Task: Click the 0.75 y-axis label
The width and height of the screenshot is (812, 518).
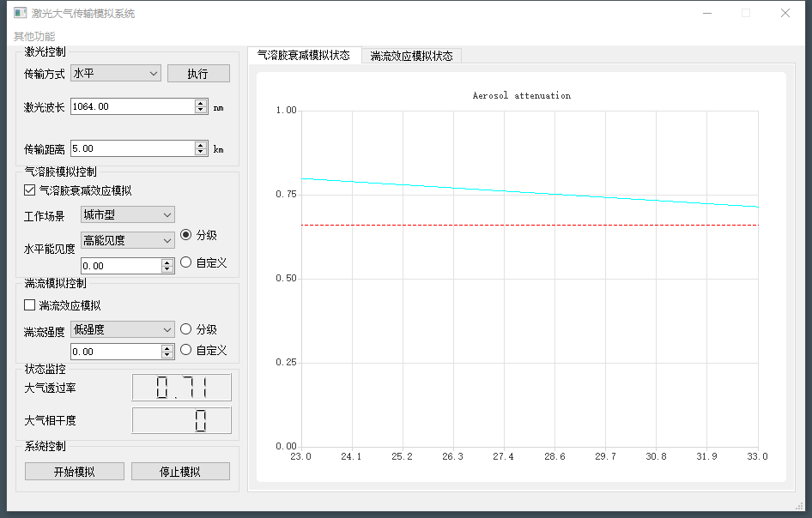Action: coord(286,194)
